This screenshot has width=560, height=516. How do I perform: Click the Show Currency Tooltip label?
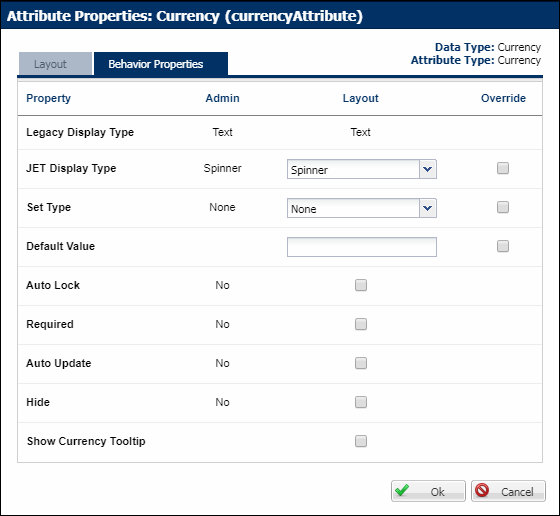[x=86, y=441]
